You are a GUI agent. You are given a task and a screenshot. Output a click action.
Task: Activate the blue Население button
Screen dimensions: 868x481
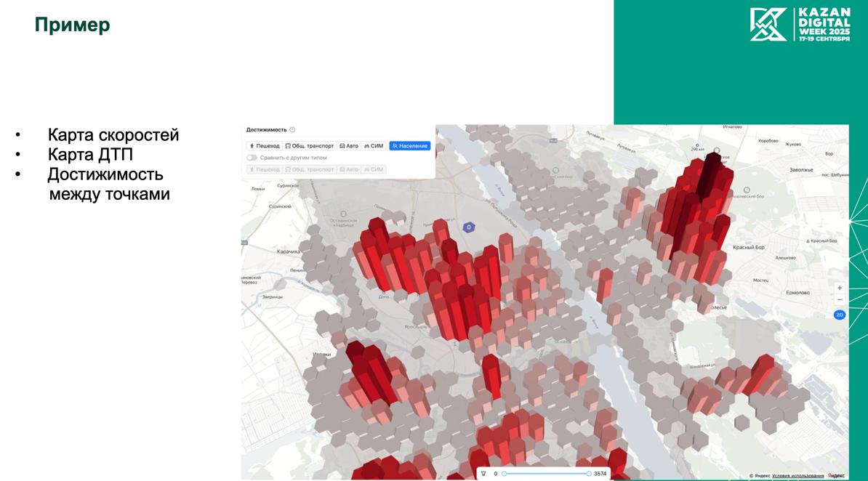(410, 146)
